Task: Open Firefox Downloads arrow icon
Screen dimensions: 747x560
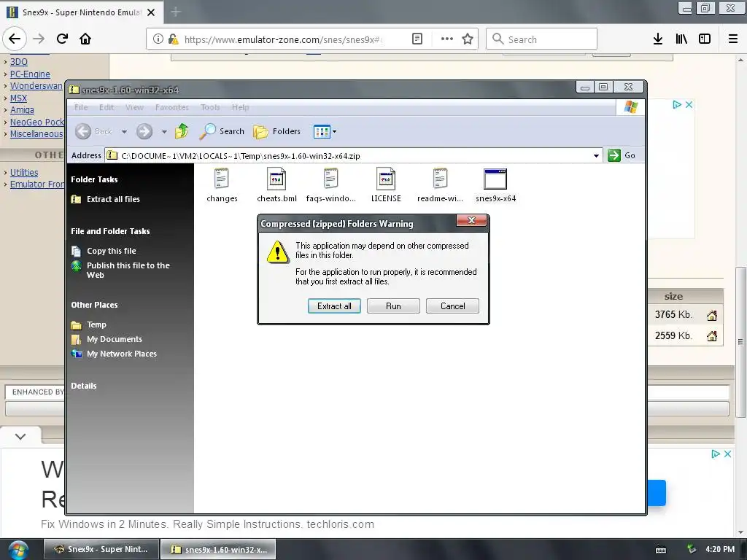Action: click(x=658, y=39)
